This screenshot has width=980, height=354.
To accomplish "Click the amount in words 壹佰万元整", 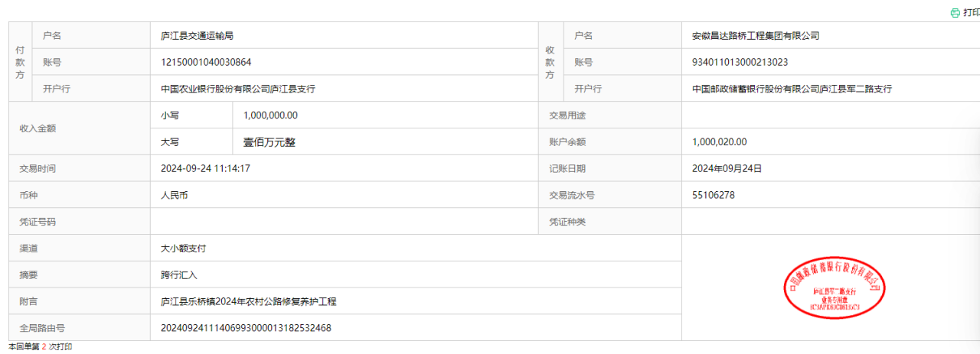I will pyautogui.click(x=269, y=141).
